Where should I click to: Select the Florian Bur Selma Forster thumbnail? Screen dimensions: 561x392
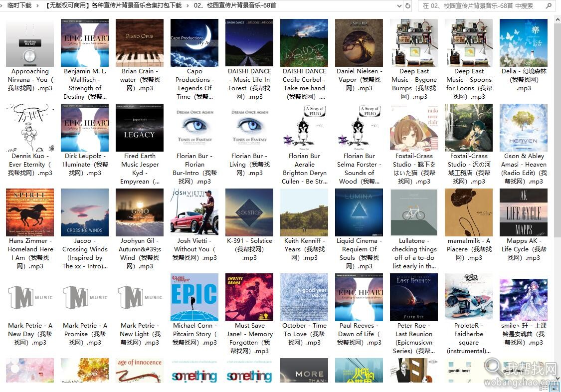tap(359, 128)
